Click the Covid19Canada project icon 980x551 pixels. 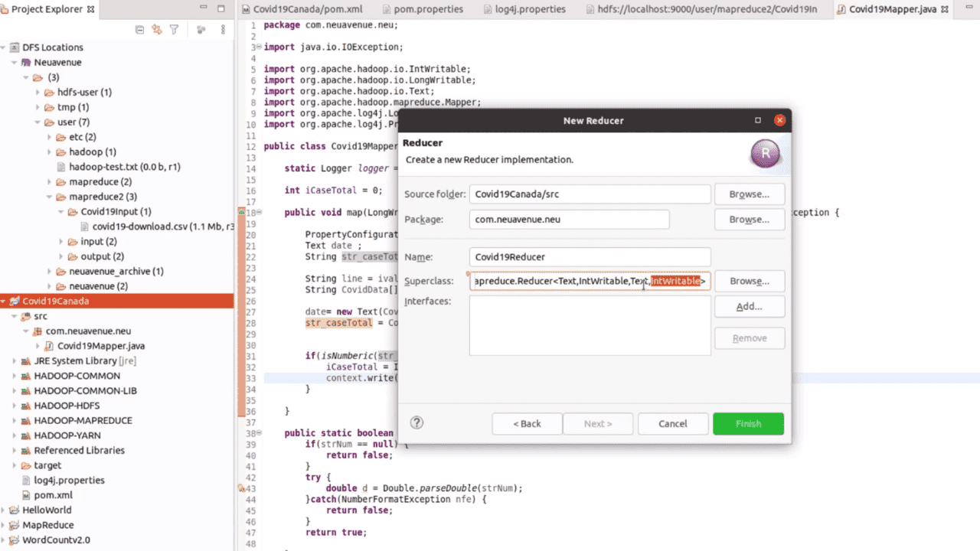pos(15,302)
